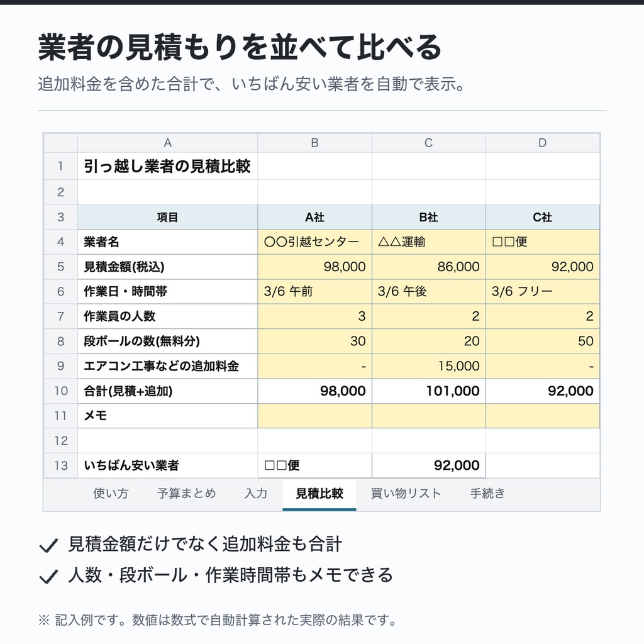
Task: Click label 作業員の人数
Action: [x=119, y=316]
